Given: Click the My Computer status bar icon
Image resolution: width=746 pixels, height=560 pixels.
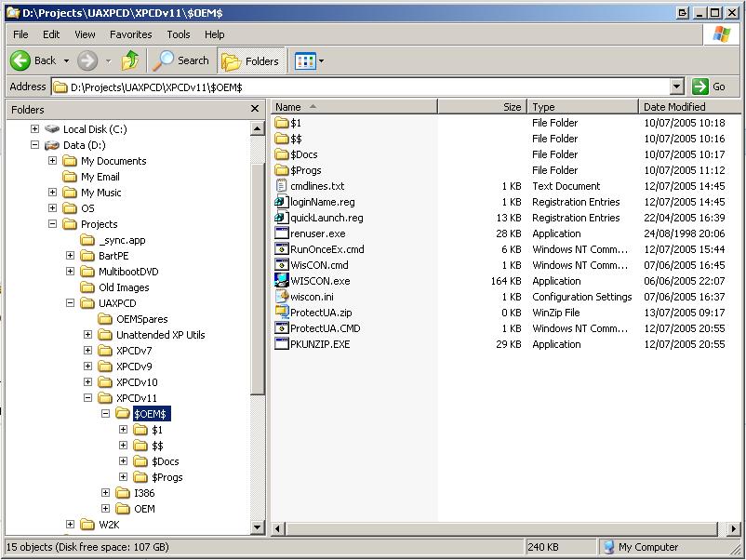Looking at the screenshot, I should click(x=608, y=547).
